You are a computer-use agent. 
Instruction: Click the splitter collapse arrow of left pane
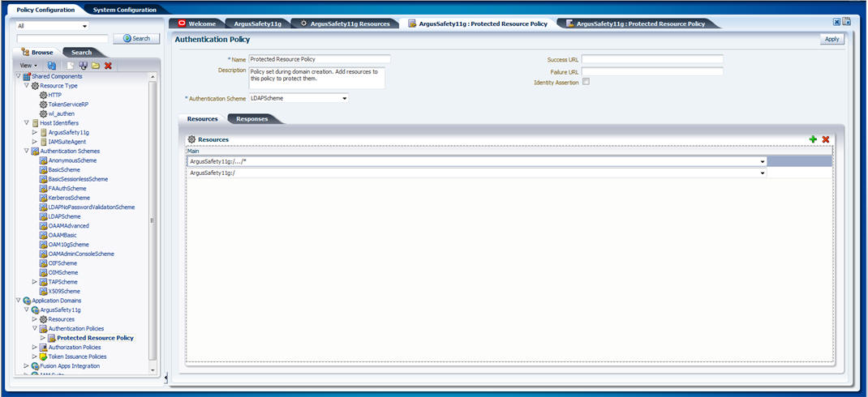(x=166, y=378)
